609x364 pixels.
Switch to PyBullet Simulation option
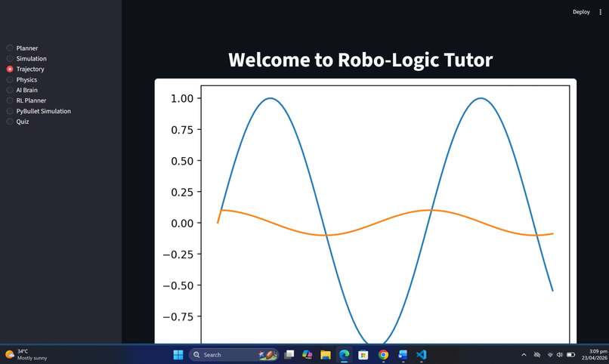coord(39,111)
